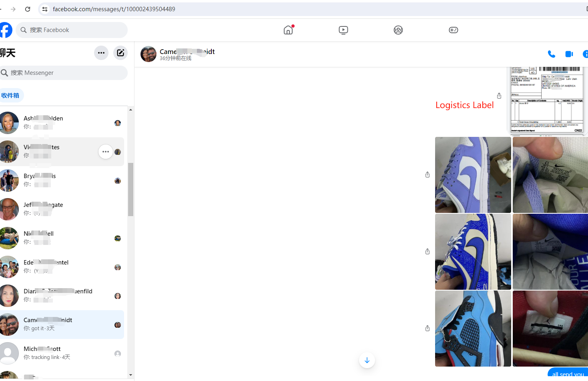Open the Facebook Home feed icon

pos(288,30)
